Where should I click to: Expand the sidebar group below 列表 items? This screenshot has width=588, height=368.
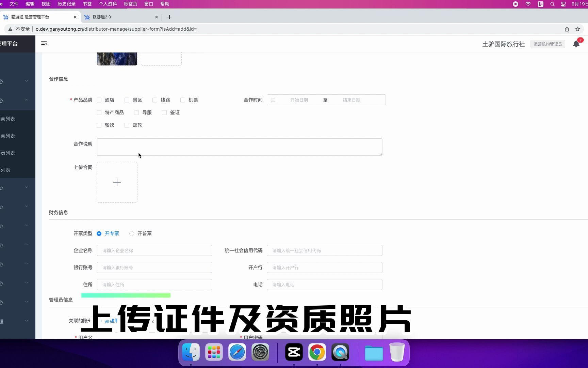(27, 187)
